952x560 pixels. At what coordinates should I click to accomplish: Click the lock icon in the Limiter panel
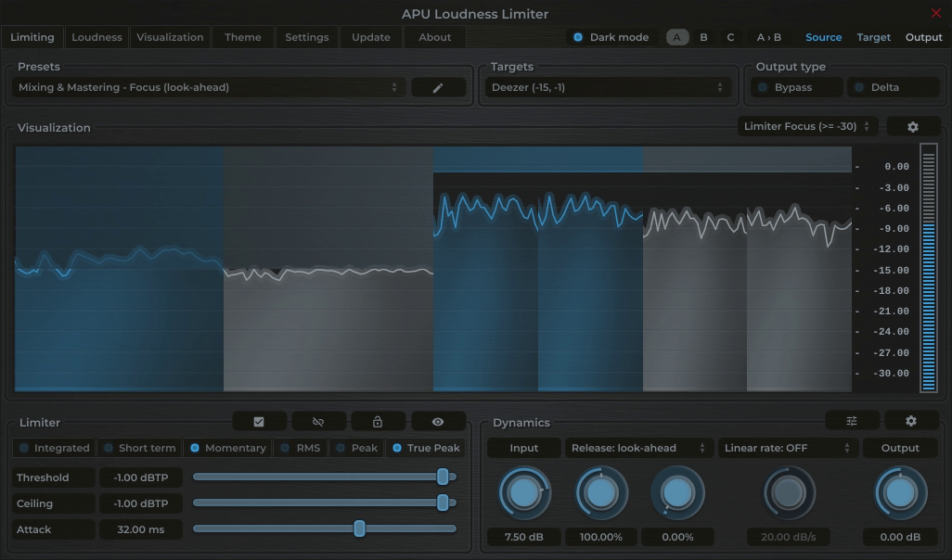click(378, 420)
